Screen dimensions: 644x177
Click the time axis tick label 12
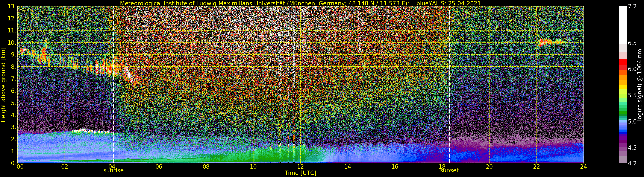[x=300, y=166]
